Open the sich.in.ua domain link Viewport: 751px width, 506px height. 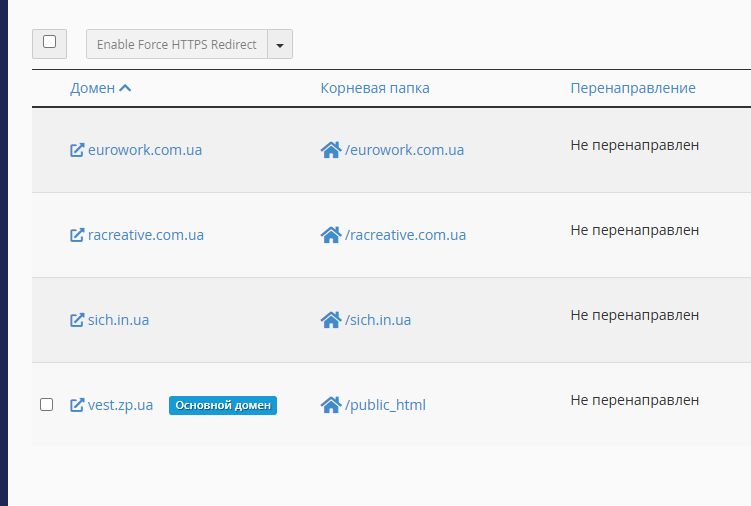click(118, 320)
